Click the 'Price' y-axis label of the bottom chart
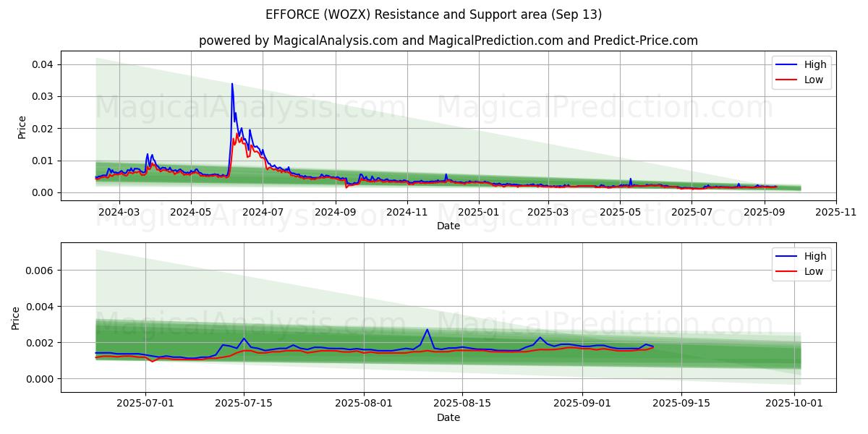The image size is (868, 434). 16,318
